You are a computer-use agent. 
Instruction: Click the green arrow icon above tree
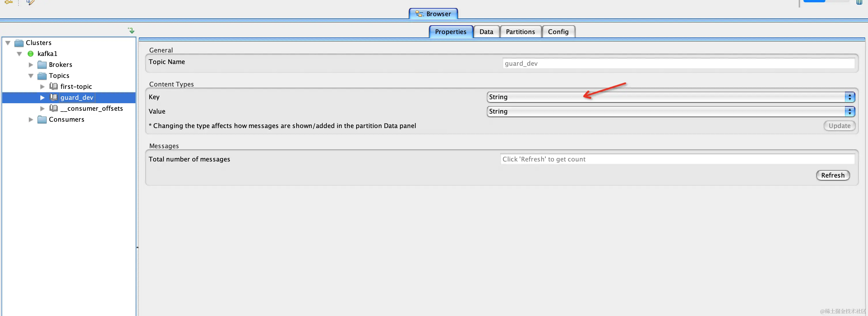tap(131, 31)
